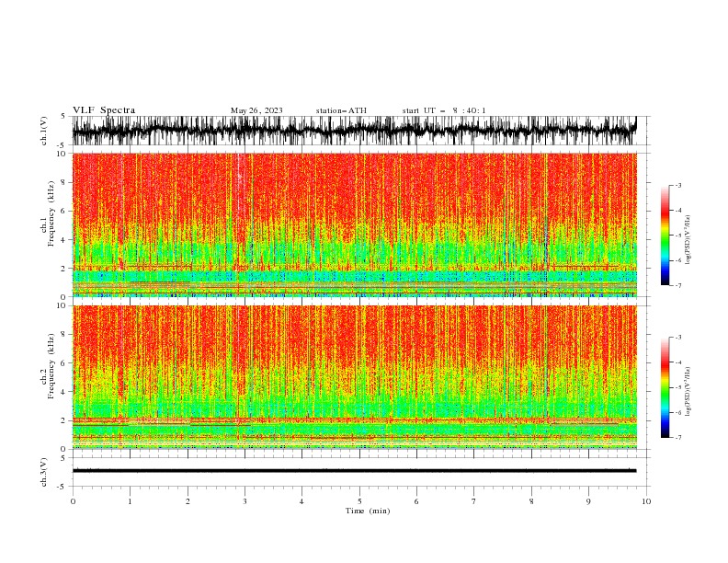The width and height of the screenshot is (728, 563).
Task: Click the time axis tick label "10"
Action: 646,501
